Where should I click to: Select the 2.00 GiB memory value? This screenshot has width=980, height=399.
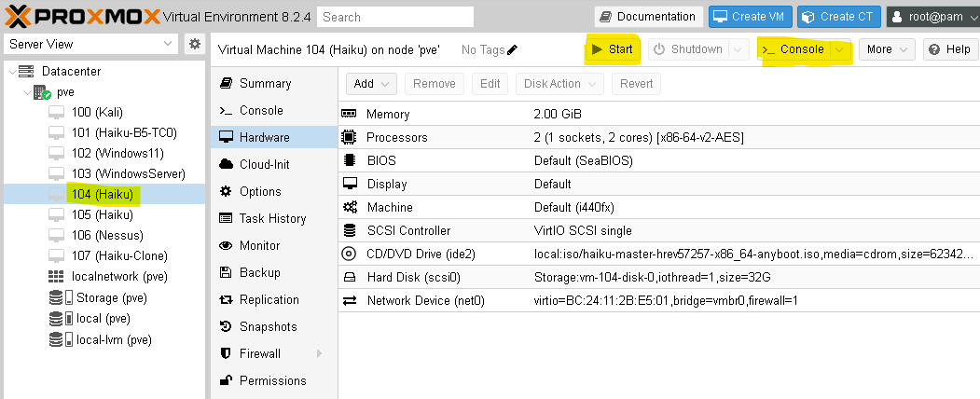[x=558, y=115]
